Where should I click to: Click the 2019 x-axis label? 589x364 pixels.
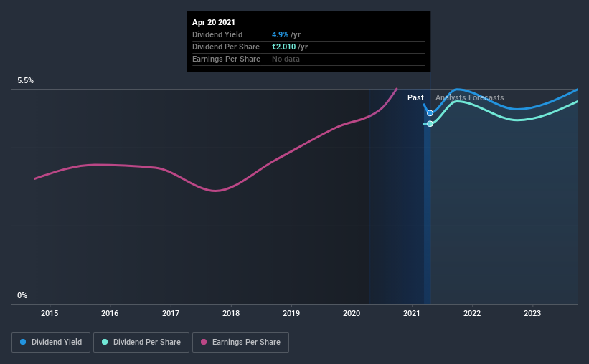[291, 313]
